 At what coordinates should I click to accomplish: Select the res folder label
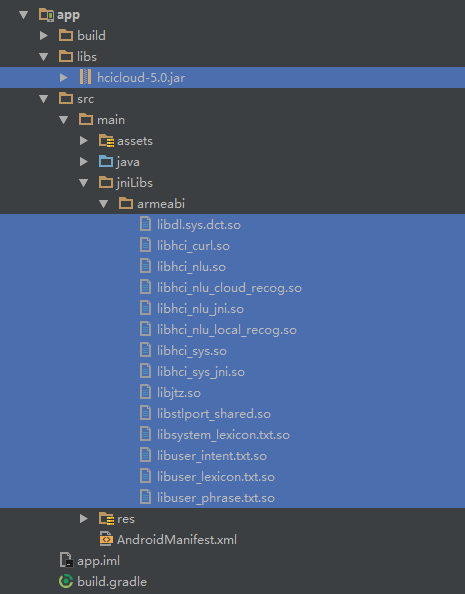(x=126, y=519)
